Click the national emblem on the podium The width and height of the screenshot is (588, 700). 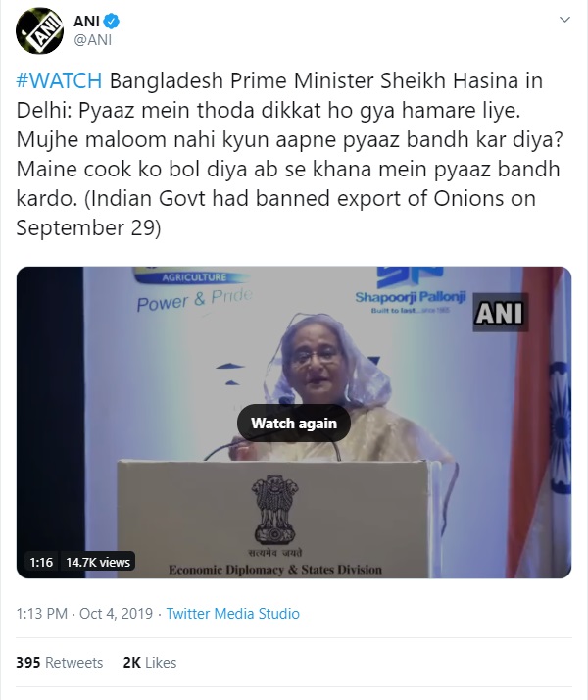(275, 510)
